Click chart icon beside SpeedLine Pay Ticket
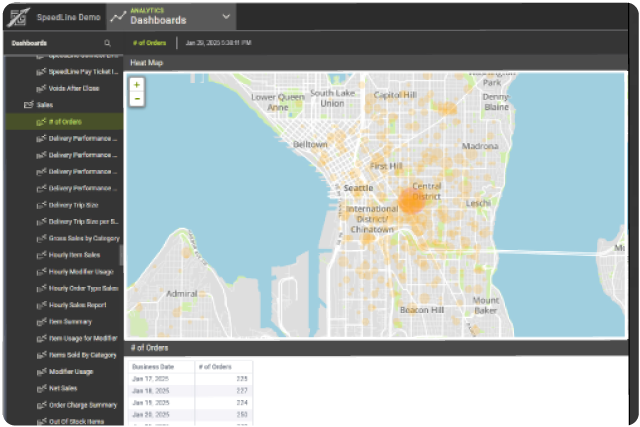The image size is (640, 427). point(41,71)
